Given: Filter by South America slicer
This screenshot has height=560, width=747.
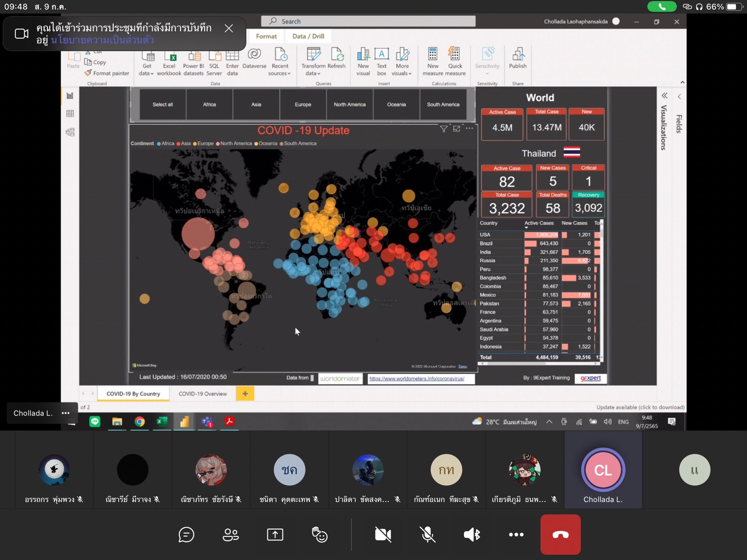Looking at the screenshot, I should pyautogui.click(x=443, y=105).
